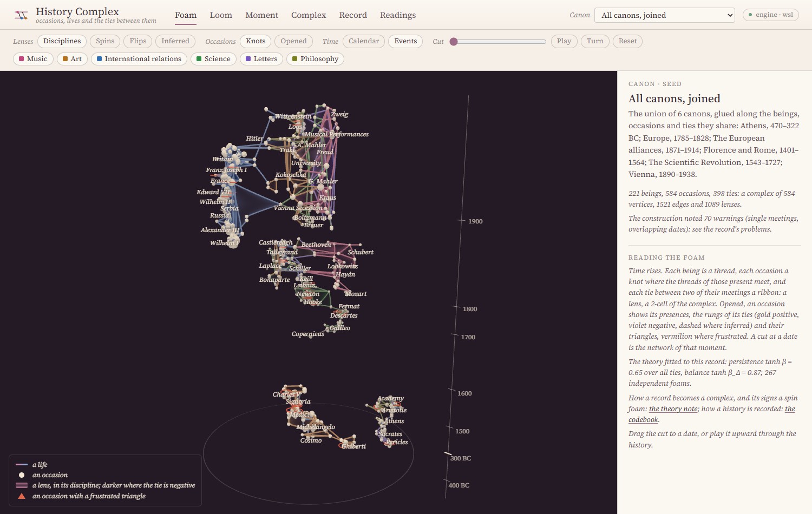Go to the Moment tab
812x514 pixels.
tap(261, 15)
